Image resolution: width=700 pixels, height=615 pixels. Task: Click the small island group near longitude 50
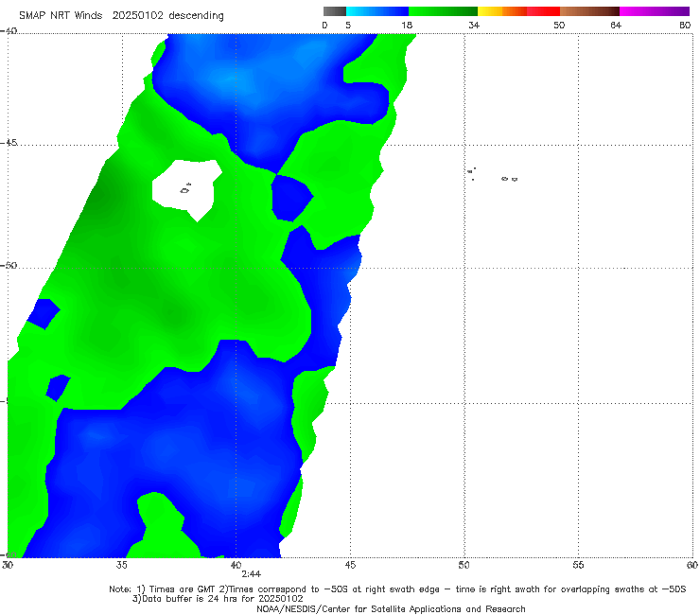(471, 173)
